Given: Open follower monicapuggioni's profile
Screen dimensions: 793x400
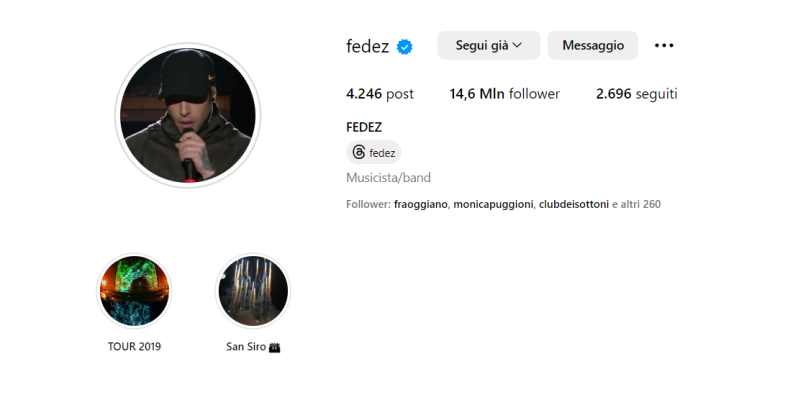Looking at the screenshot, I should coord(493,204).
